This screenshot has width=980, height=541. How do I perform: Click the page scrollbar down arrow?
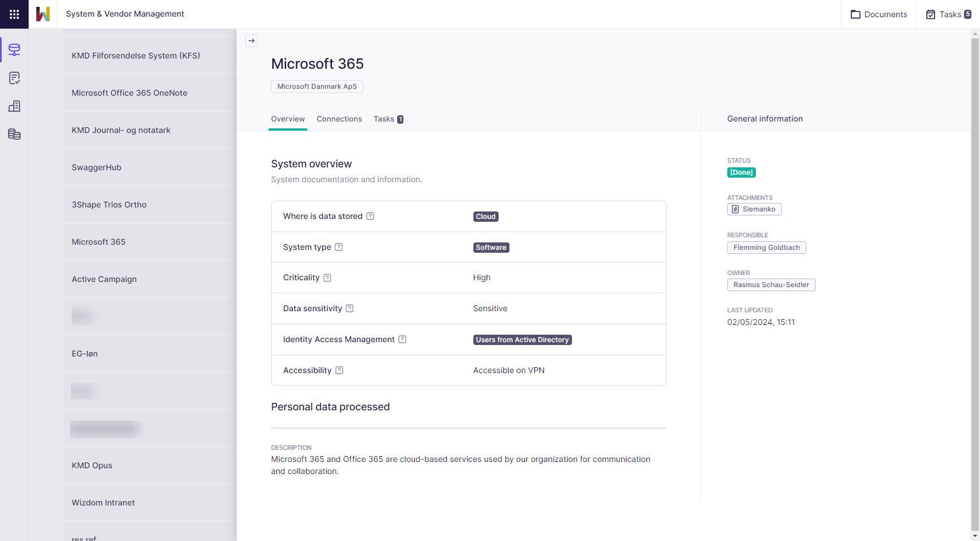[x=975, y=536]
